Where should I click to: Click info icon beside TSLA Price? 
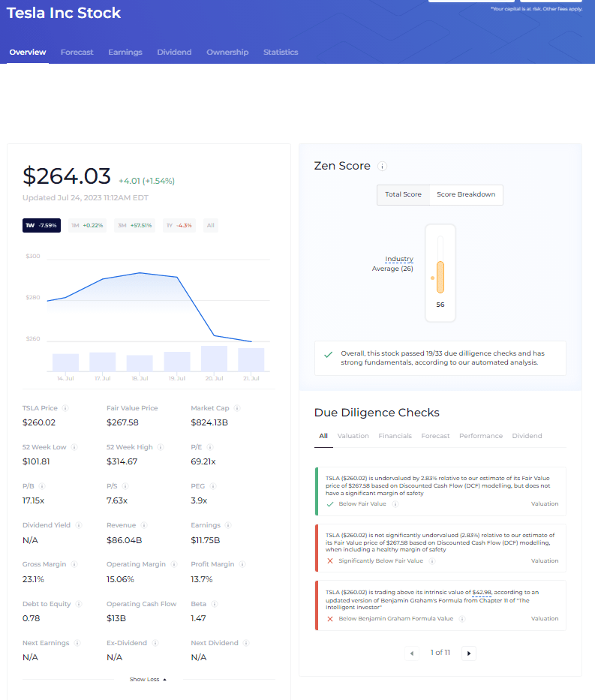click(65, 408)
